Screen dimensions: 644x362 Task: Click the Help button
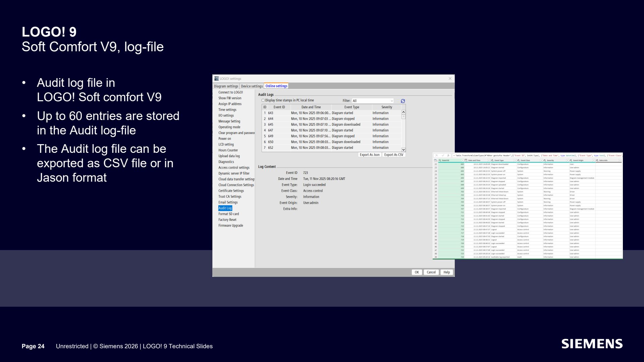tap(446, 272)
